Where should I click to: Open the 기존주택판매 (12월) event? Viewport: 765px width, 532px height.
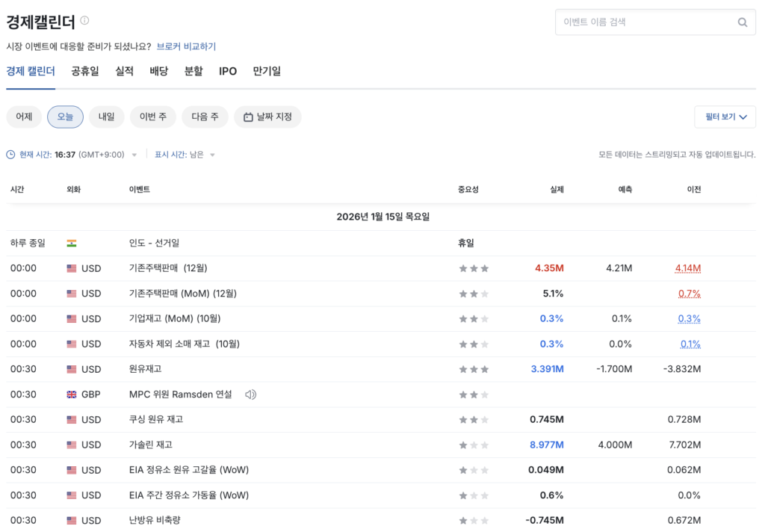click(168, 268)
